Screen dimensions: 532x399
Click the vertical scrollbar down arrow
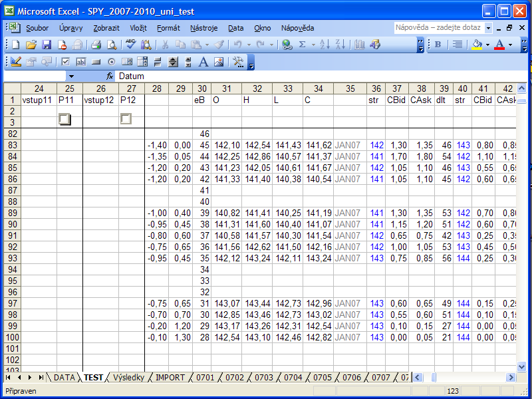521,366
